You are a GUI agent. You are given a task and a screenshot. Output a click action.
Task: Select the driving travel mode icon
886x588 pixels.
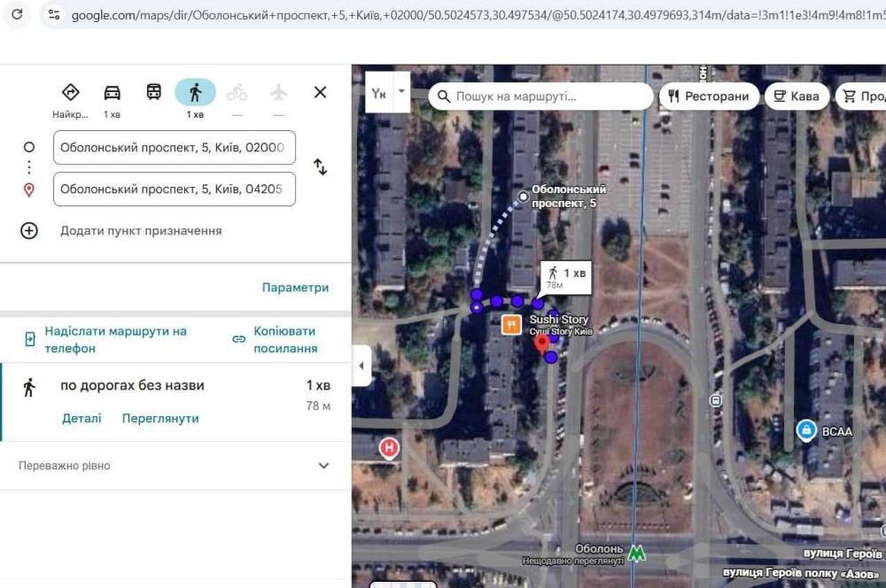[x=113, y=92]
